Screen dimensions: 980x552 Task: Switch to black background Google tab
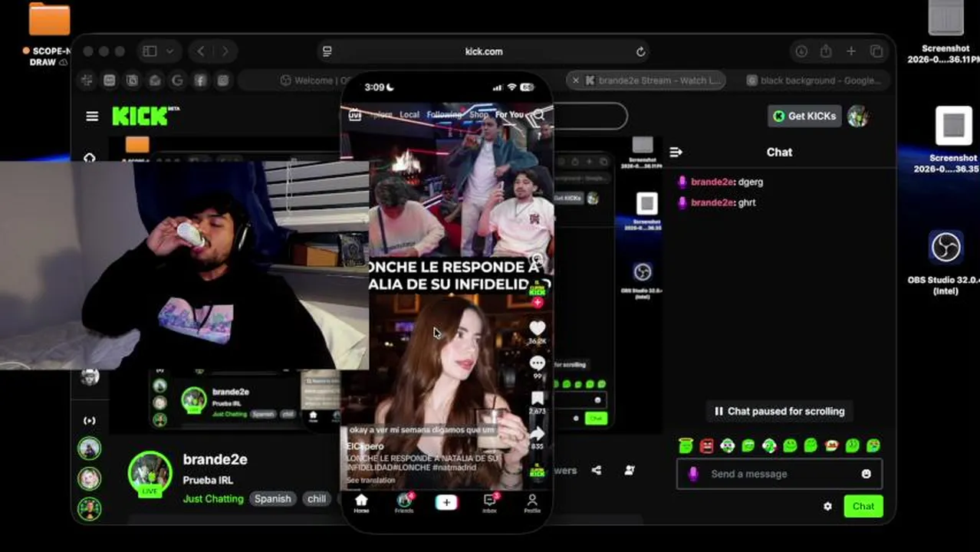click(813, 80)
